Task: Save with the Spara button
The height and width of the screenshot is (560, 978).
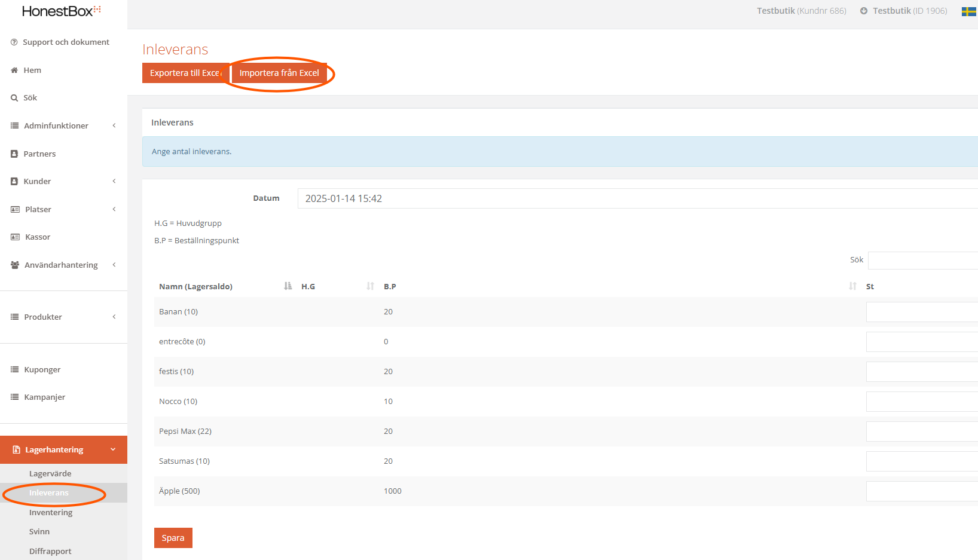Action: pos(173,538)
